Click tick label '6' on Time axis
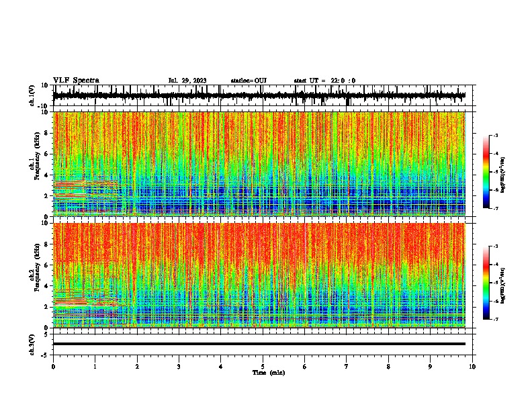 pos(305,367)
